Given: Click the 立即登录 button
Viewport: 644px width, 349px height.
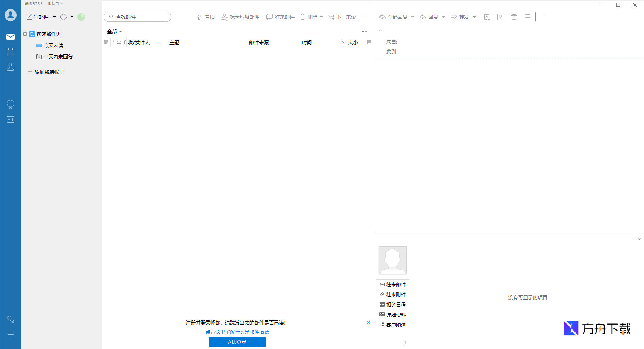Looking at the screenshot, I should click(237, 342).
